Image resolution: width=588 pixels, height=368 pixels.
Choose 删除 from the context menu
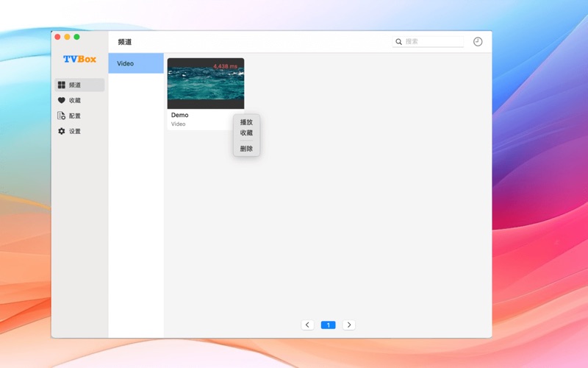point(246,149)
